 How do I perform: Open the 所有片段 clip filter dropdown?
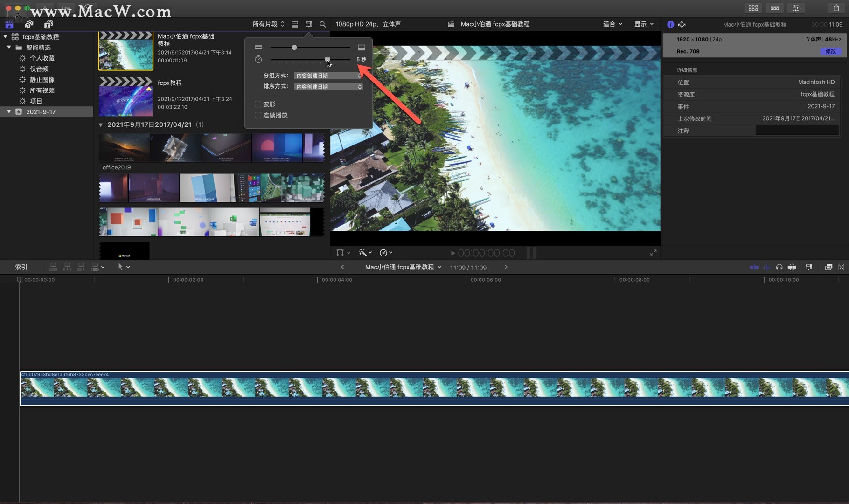(269, 24)
